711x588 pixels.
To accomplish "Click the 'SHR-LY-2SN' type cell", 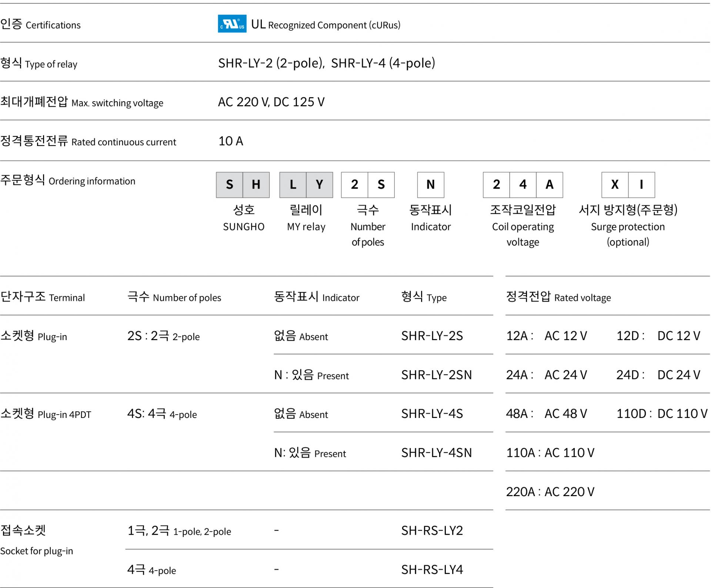I will [437, 375].
